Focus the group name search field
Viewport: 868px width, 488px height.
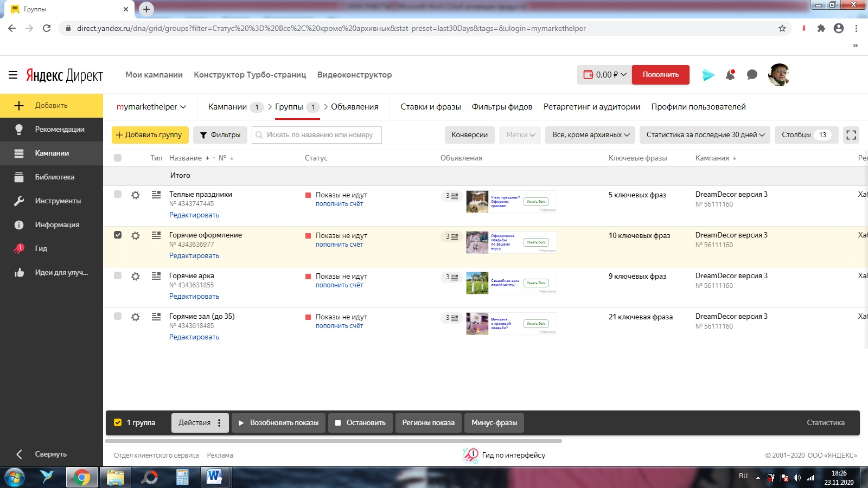[x=317, y=135]
